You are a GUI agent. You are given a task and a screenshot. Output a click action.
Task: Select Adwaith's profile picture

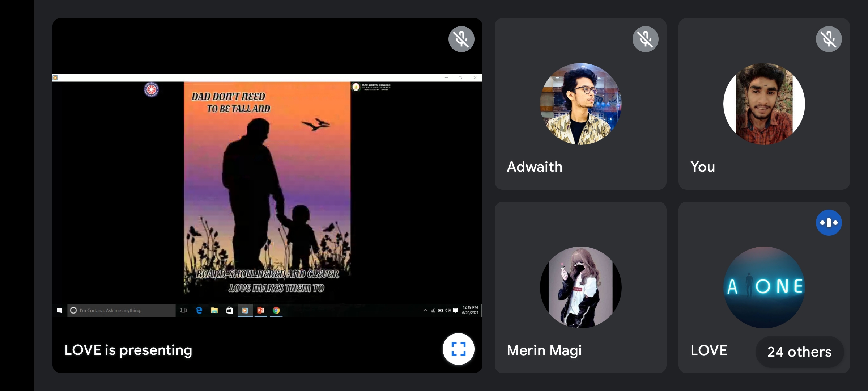pos(580,104)
